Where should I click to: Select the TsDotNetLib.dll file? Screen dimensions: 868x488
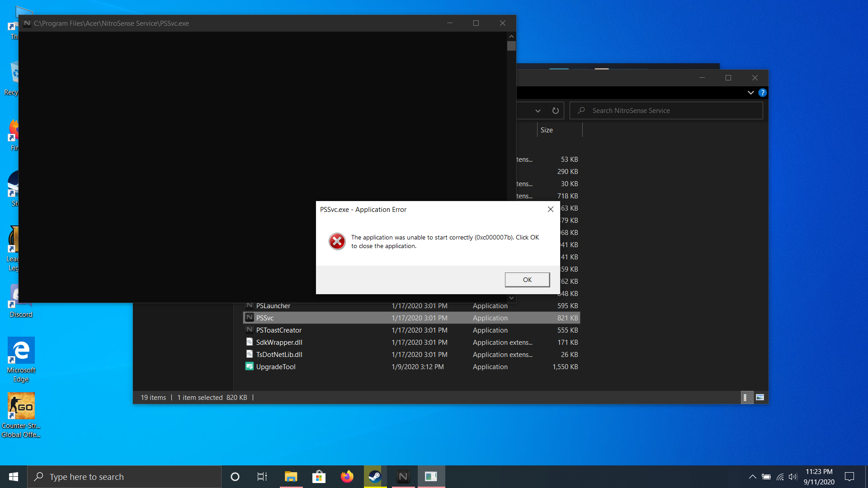pyautogui.click(x=279, y=355)
